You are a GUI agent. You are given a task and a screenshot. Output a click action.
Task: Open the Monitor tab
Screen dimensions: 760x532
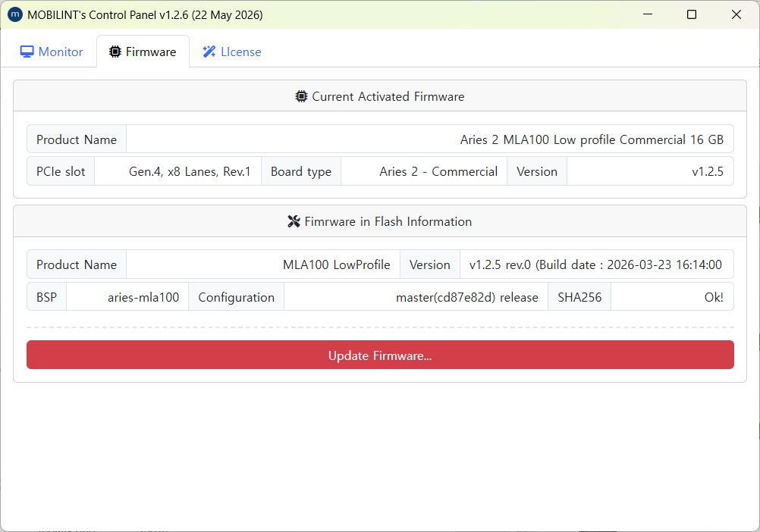[x=52, y=52]
